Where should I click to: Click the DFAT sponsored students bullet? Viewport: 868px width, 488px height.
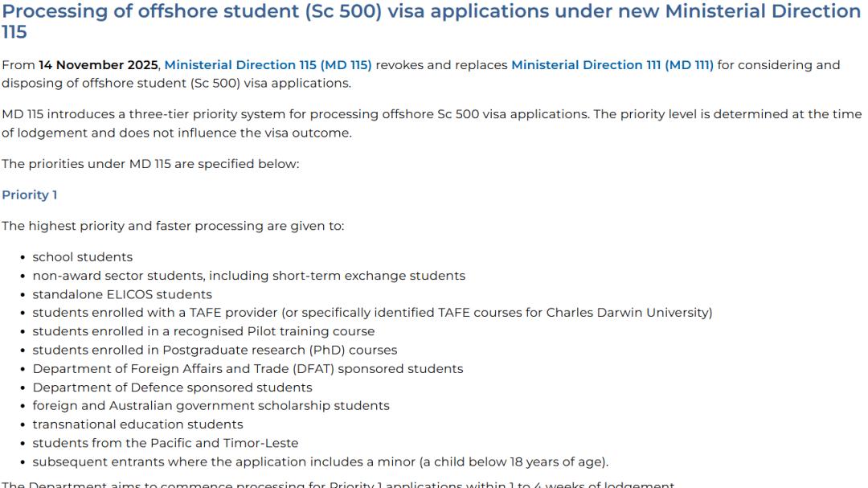[248, 368]
